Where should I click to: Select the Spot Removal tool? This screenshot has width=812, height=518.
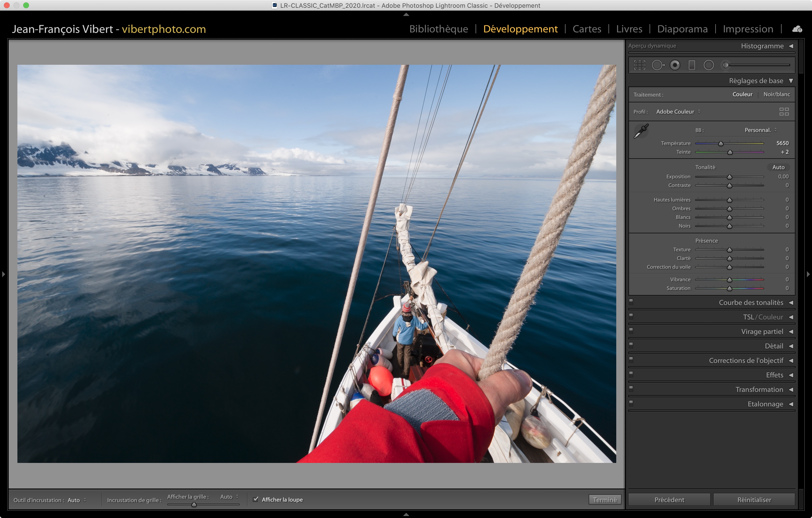coord(658,65)
